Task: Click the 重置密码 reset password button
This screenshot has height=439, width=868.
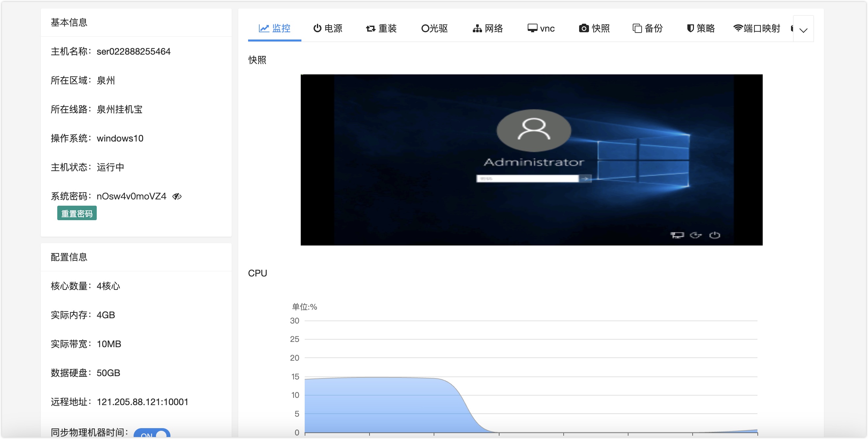Action: tap(77, 214)
